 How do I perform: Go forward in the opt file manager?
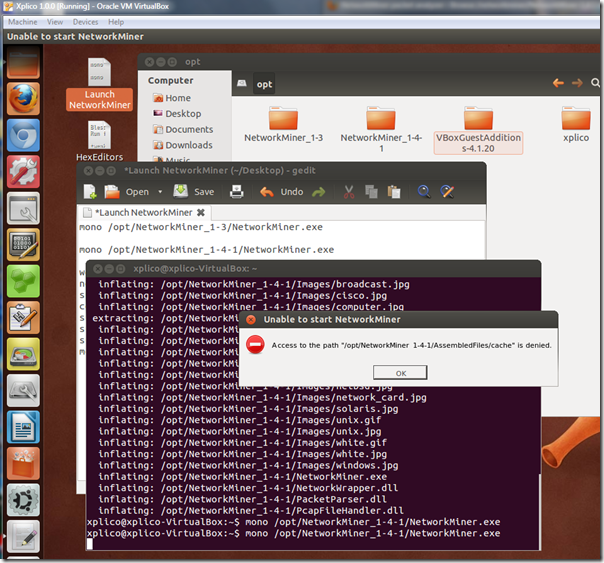point(577,82)
